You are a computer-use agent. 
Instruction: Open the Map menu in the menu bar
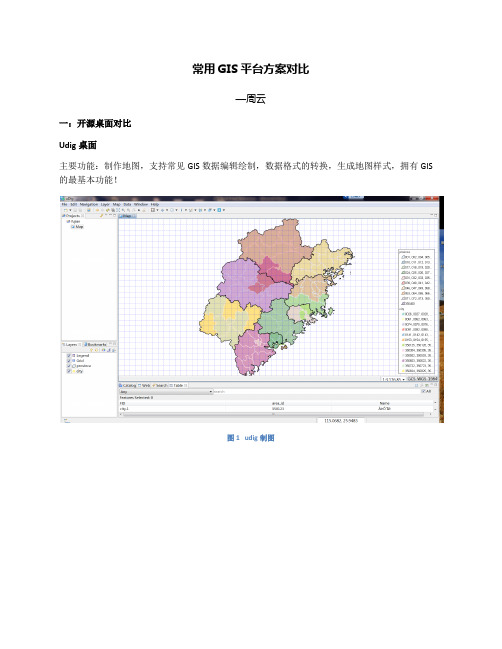[116, 204]
